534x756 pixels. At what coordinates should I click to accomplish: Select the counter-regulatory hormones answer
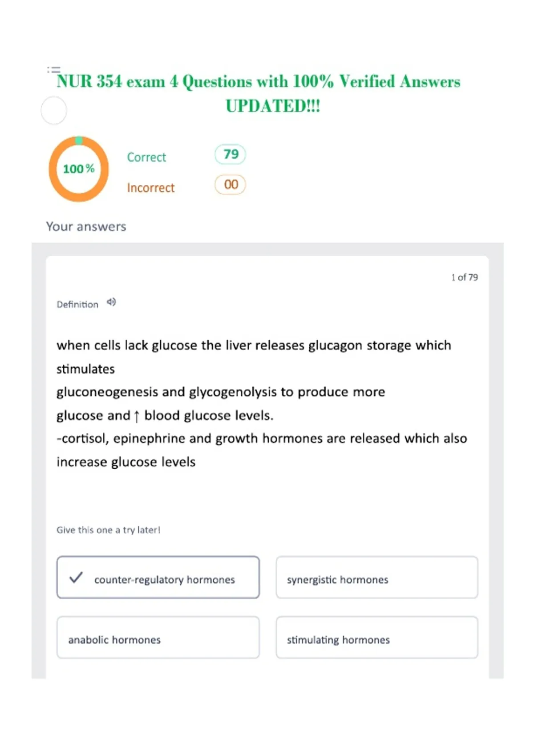click(x=158, y=577)
